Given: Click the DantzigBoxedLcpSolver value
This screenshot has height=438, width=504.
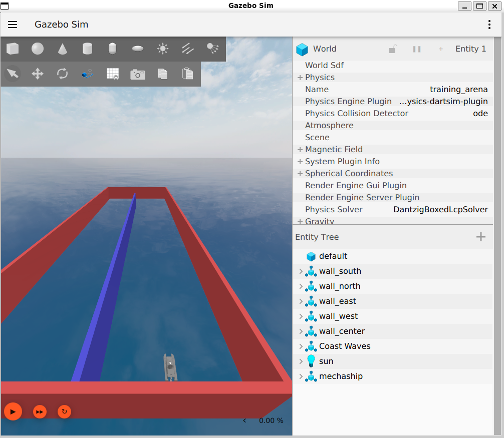Looking at the screenshot, I should tap(440, 209).
